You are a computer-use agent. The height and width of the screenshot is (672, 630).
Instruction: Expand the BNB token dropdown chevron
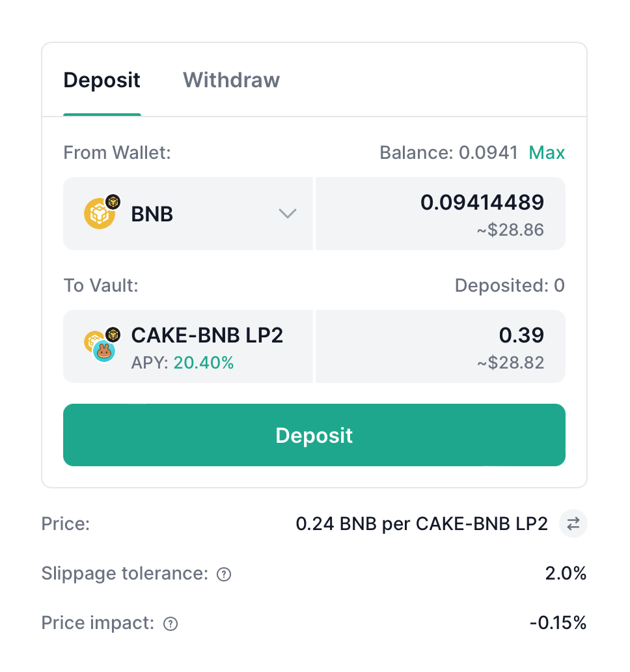[288, 214]
